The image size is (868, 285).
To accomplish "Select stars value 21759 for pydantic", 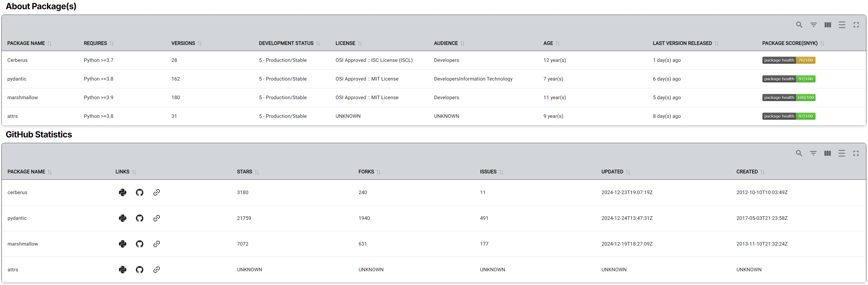I will 244,218.
